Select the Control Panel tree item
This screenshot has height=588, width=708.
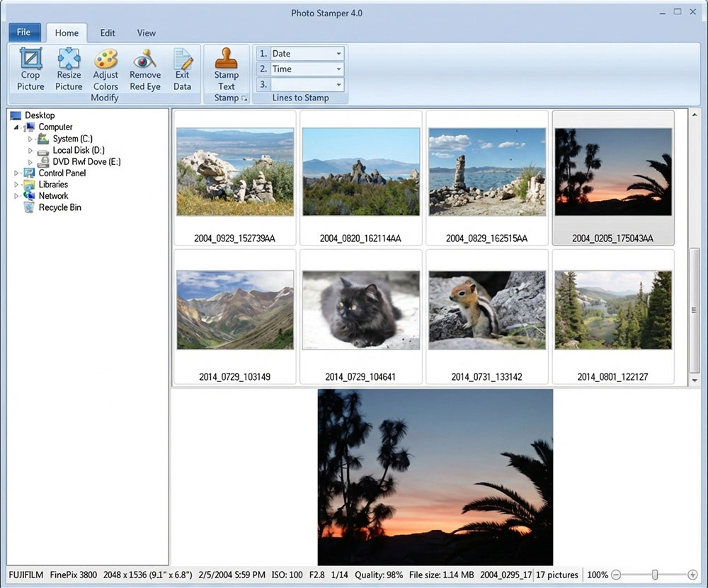62,173
